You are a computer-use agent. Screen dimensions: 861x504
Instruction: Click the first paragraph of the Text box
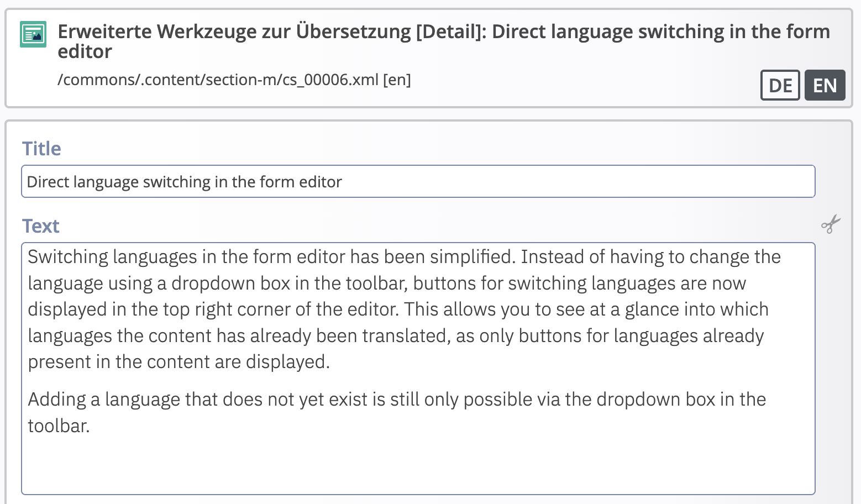[x=387, y=309]
